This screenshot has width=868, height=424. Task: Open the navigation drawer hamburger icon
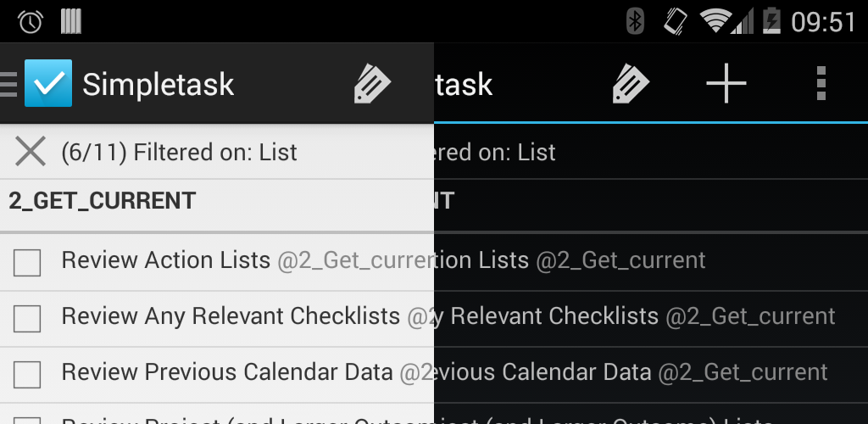8,84
